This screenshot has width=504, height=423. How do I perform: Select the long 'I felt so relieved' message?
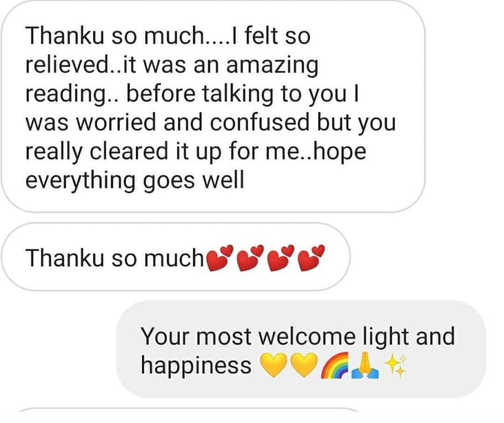pyautogui.click(x=213, y=106)
